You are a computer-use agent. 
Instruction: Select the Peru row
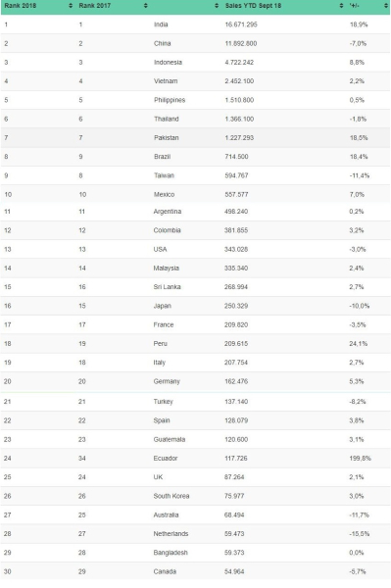(195, 344)
